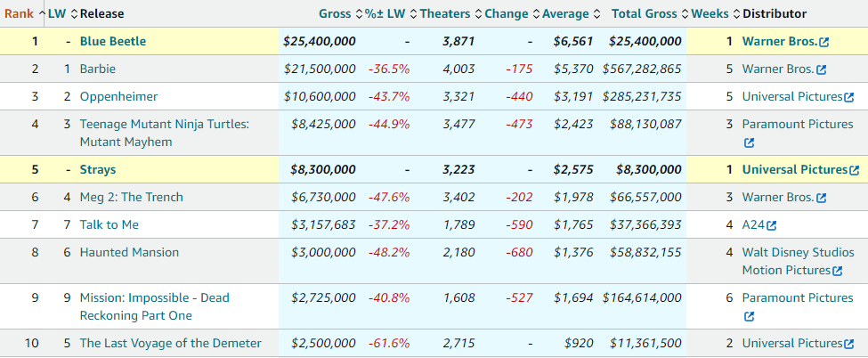
Task: Click external link icon after Walt Disney Motion Pictures
Action: point(838,271)
